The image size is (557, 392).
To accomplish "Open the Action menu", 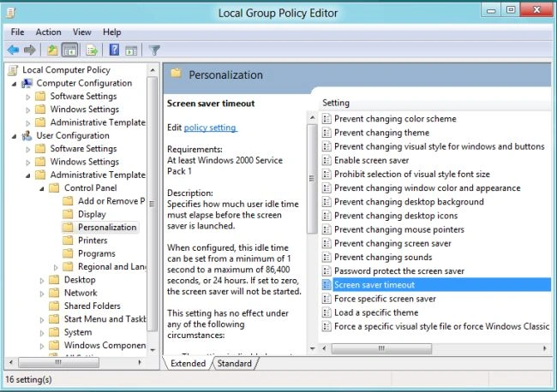I will [48, 32].
